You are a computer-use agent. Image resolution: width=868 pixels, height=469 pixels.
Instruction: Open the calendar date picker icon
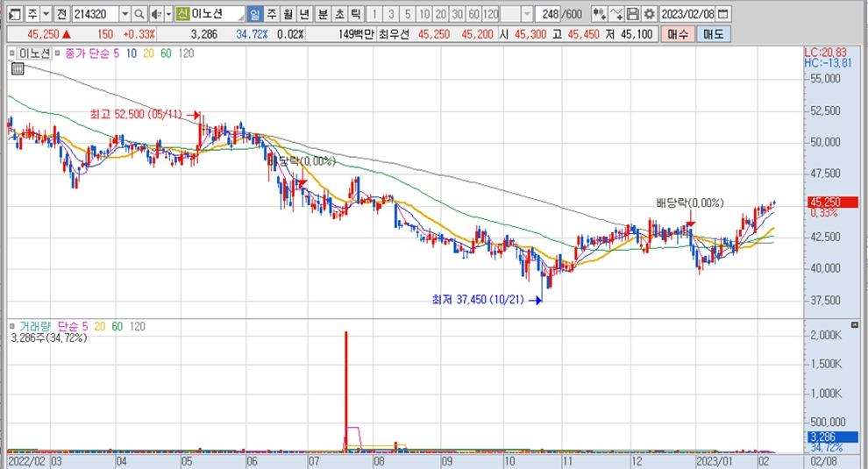point(722,15)
